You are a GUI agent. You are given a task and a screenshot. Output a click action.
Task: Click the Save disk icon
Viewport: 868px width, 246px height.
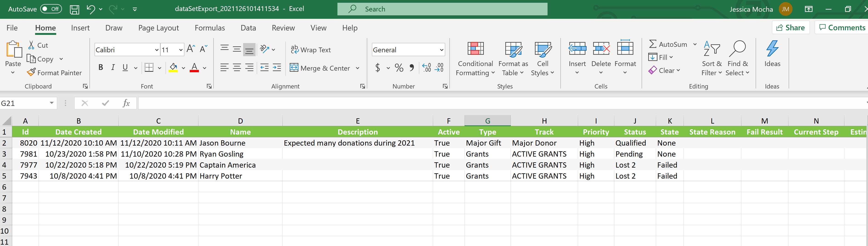tap(75, 9)
